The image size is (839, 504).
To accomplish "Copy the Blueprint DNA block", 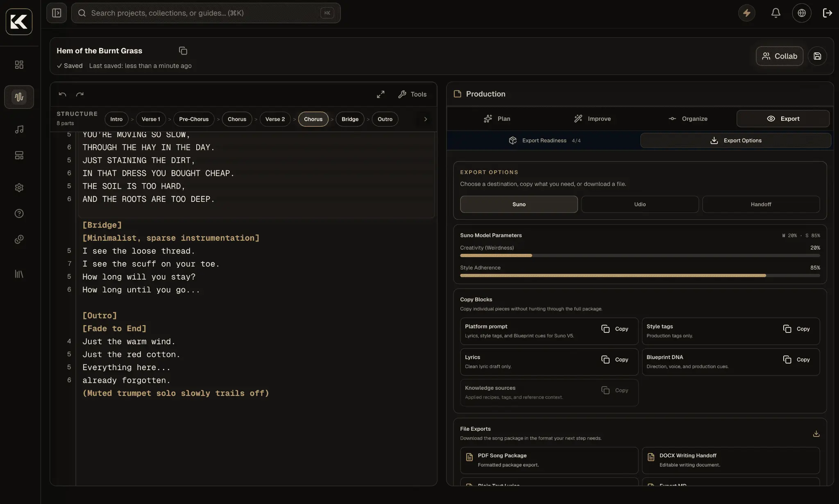I will tap(796, 359).
